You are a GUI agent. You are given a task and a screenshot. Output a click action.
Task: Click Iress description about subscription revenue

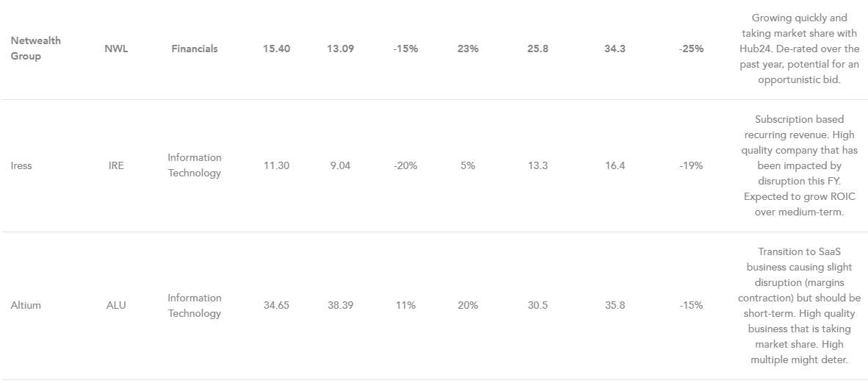799,165
